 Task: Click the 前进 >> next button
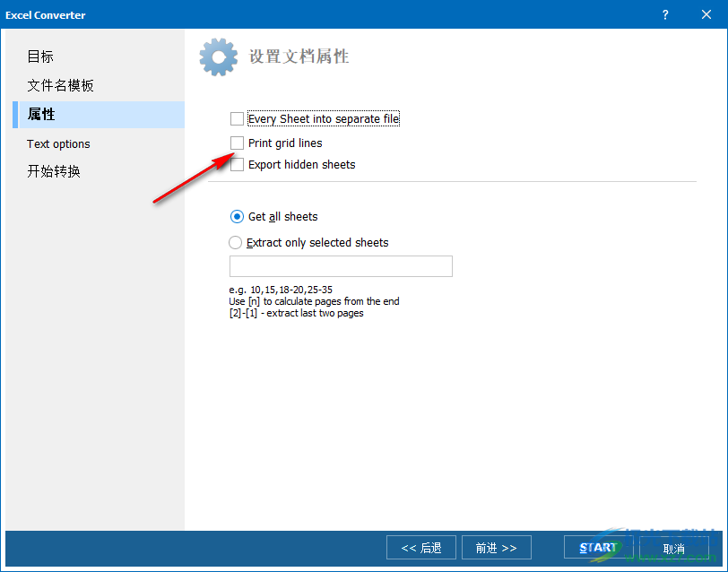pos(497,548)
